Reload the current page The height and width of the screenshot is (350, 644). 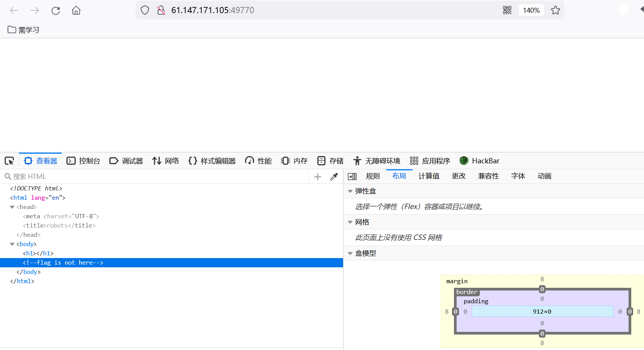tap(56, 10)
